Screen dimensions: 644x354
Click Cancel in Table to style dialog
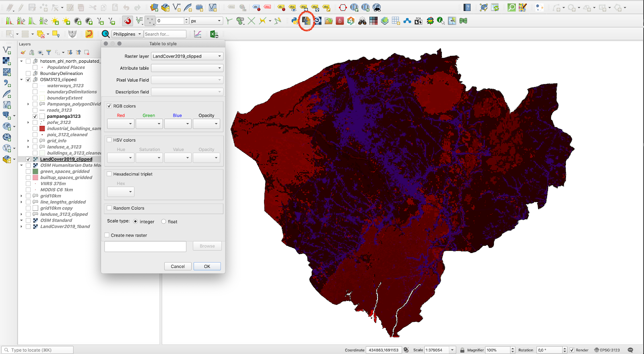click(x=178, y=266)
